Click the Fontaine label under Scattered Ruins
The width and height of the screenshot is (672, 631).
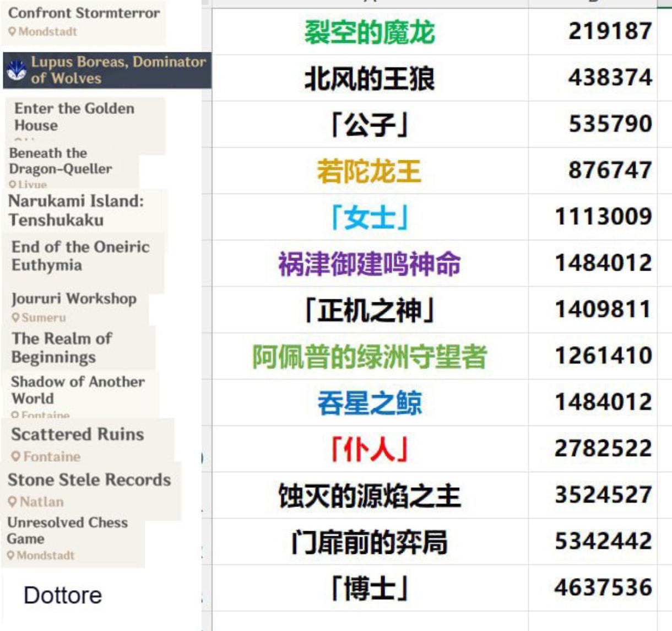click(52, 456)
